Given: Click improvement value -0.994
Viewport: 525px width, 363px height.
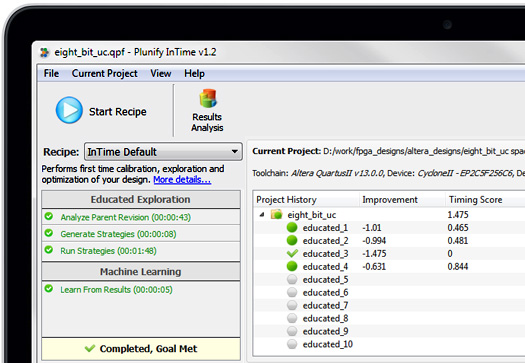Looking at the screenshot, I should (x=374, y=240).
